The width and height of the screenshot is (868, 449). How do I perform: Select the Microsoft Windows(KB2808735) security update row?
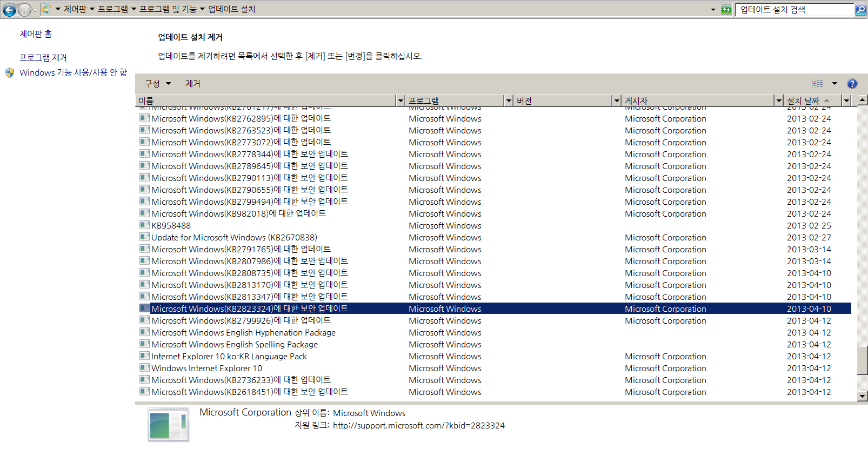[495, 273]
